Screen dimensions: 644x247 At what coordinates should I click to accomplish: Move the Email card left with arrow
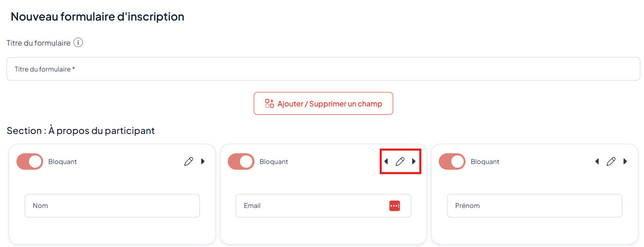(386, 162)
